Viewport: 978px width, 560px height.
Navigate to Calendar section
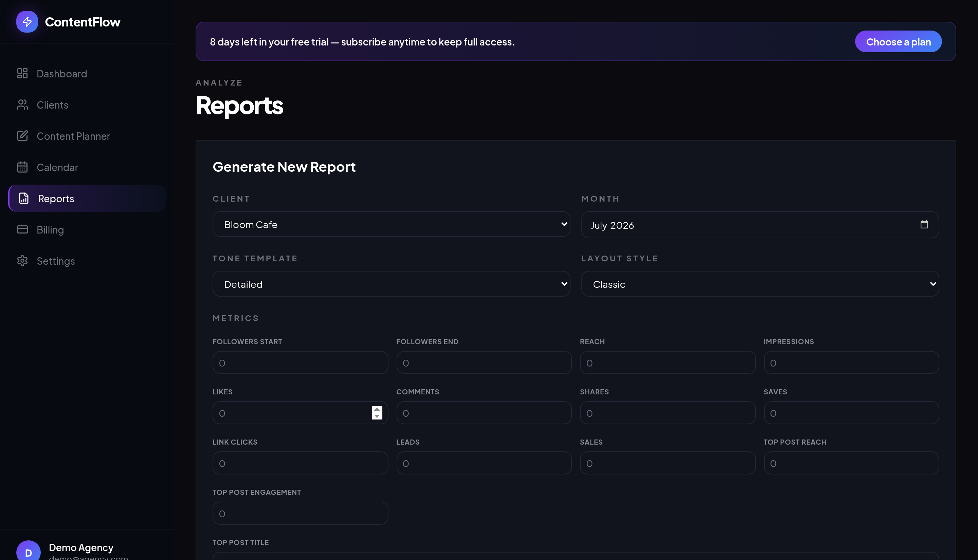pos(87,167)
